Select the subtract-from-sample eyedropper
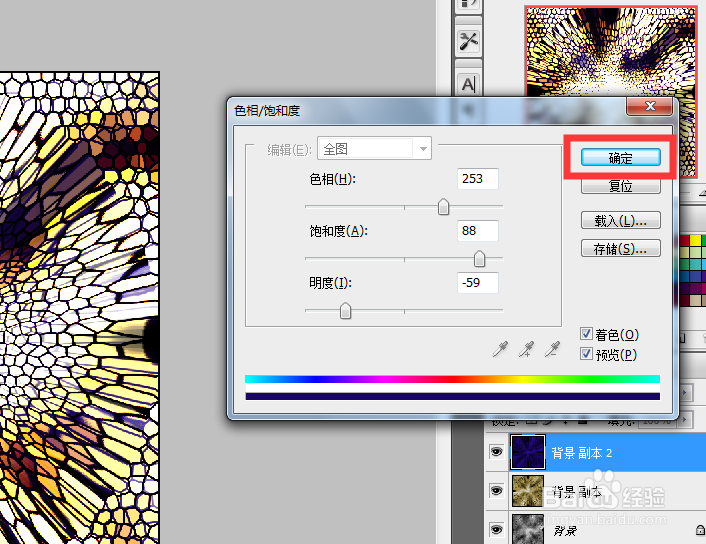The height and width of the screenshot is (544, 706). (x=552, y=349)
